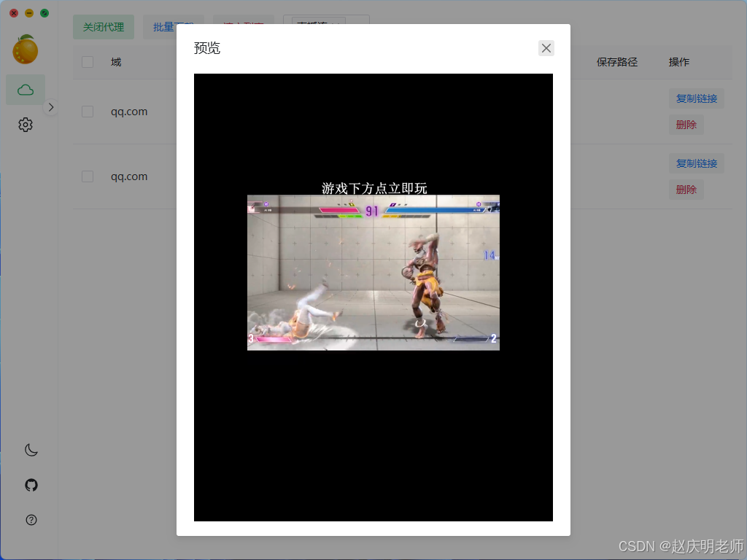This screenshot has width=747, height=560.
Task: Click the 游戏下方点立即玩 caption text
Action: pos(374,188)
